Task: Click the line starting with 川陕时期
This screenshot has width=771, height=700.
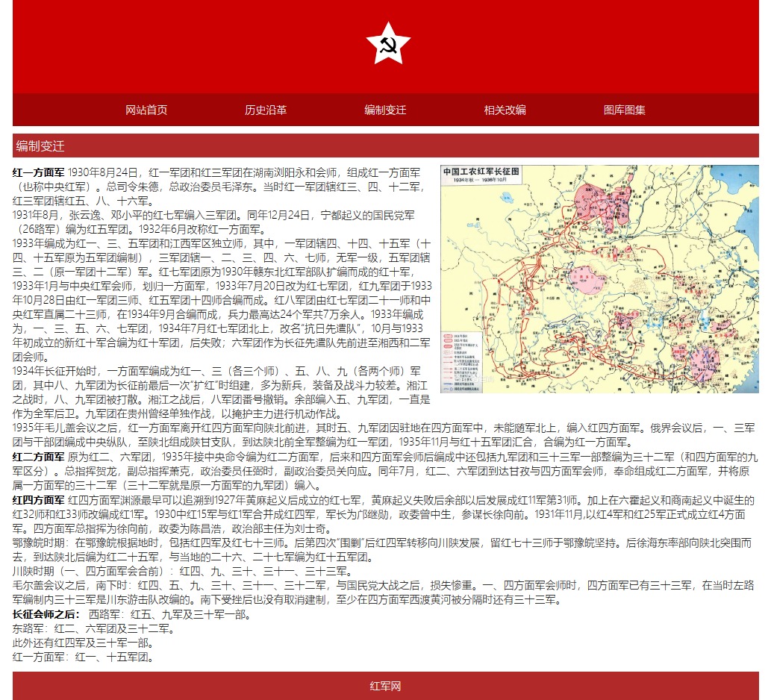Action: [179, 571]
